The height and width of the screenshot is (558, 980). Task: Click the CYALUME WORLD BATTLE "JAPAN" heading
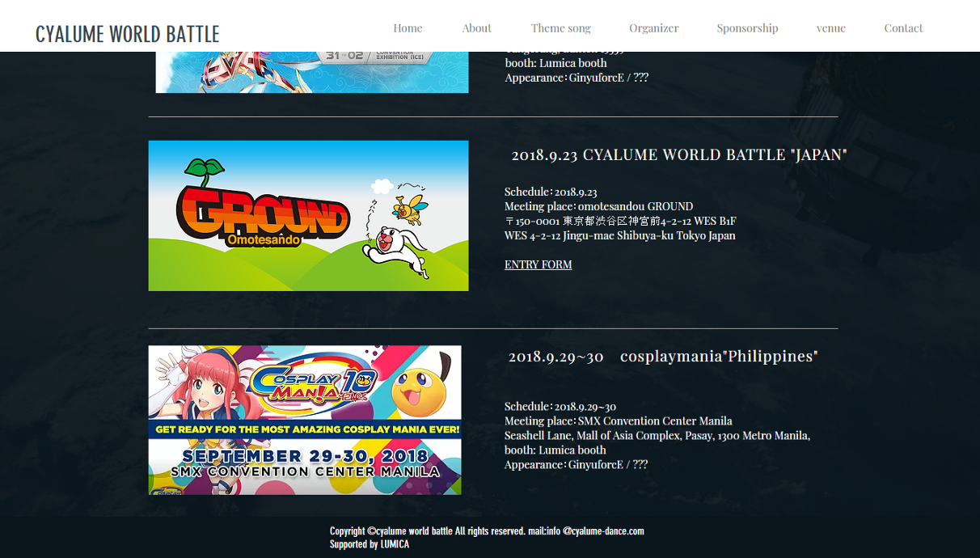[678, 154]
